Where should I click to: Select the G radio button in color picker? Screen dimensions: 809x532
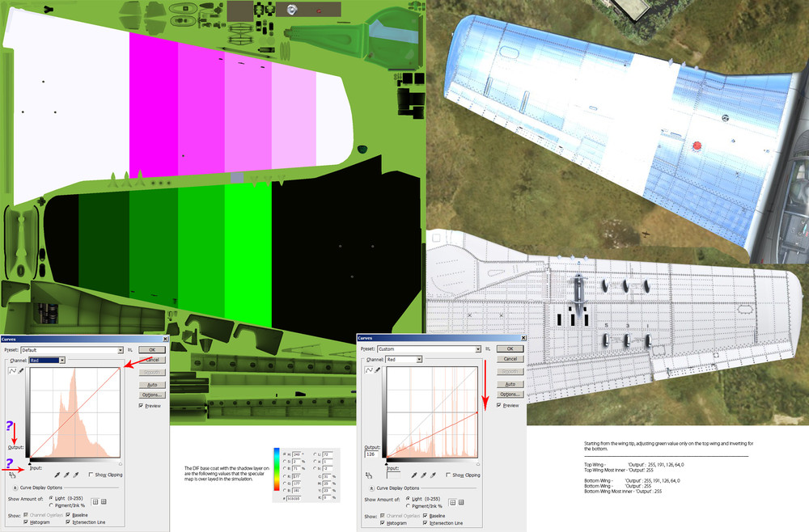click(x=284, y=483)
